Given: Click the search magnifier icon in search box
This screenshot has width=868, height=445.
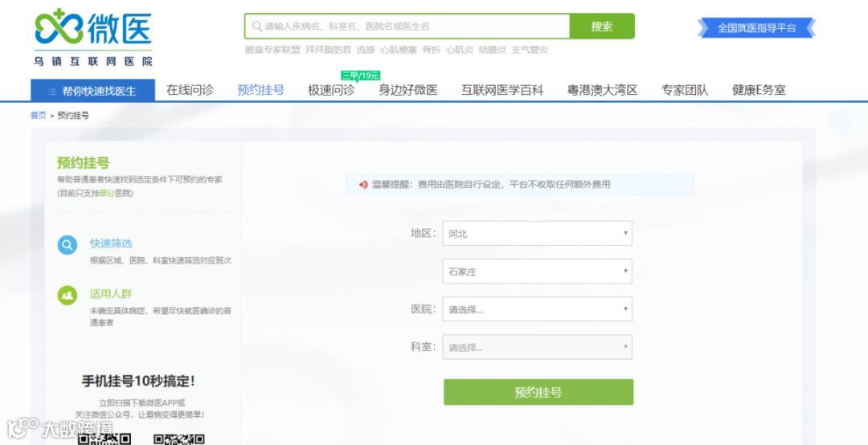Looking at the screenshot, I should click(x=257, y=26).
